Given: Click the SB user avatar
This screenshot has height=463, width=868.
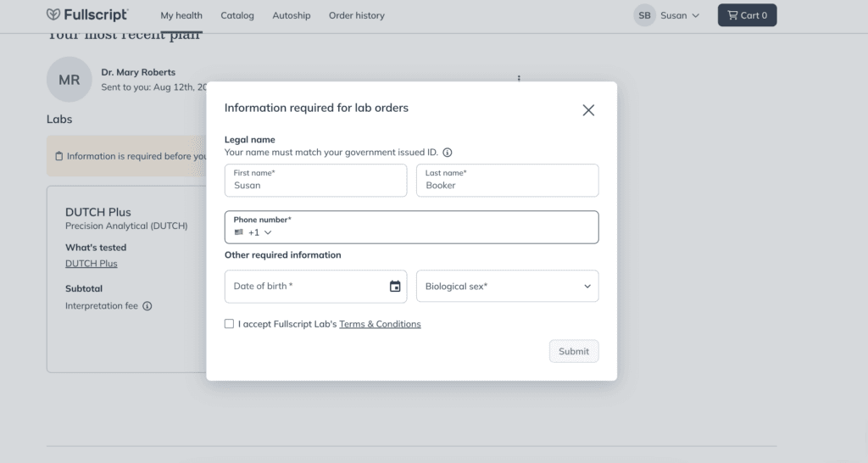Looking at the screenshot, I should pos(644,15).
